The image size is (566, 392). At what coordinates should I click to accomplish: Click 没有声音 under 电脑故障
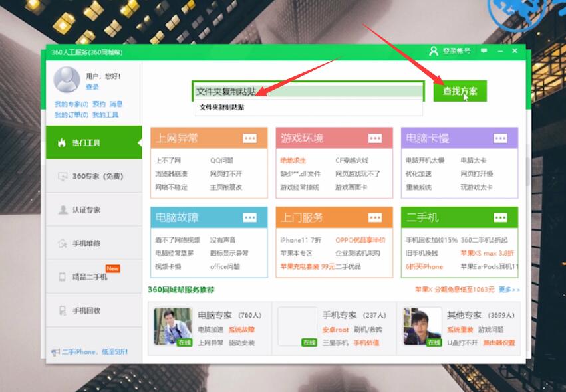(x=223, y=240)
